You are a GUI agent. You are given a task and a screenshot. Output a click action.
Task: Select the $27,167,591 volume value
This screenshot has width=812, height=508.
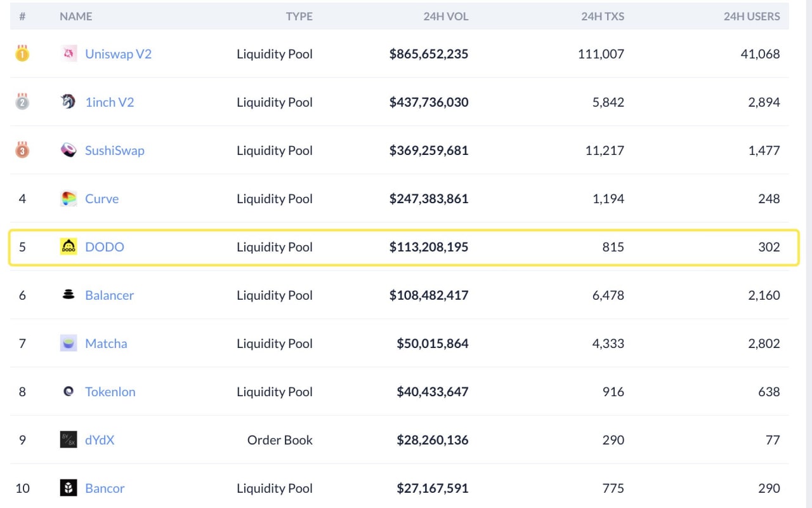click(433, 488)
